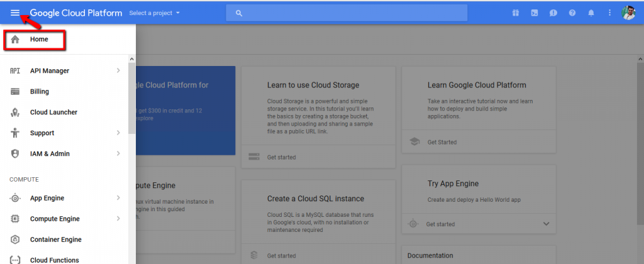
Task: Click Get Started under Learn Google Cloud Platform
Action: click(x=442, y=142)
